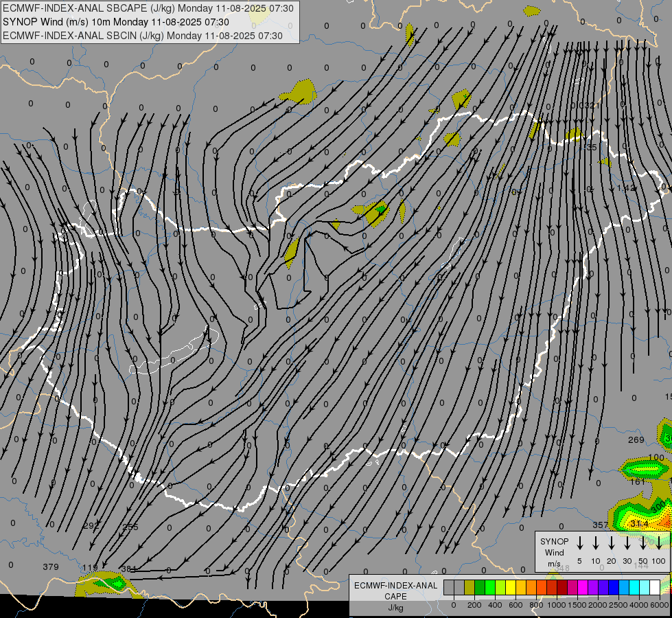Click the 6000 tick label on the CAPE scale
The height and width of the screenshot is (618, 672).
point(660,605)
